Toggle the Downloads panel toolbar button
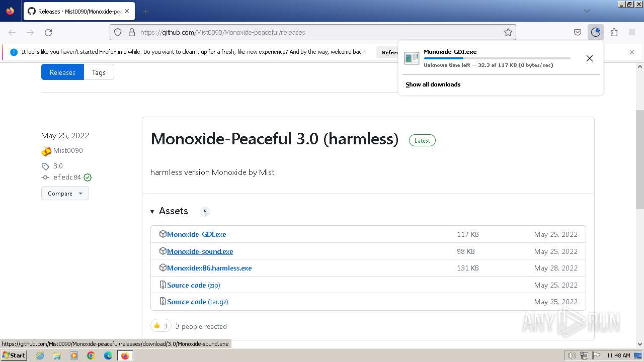Screen dimensions: 644x362 (x=596, y=32)
